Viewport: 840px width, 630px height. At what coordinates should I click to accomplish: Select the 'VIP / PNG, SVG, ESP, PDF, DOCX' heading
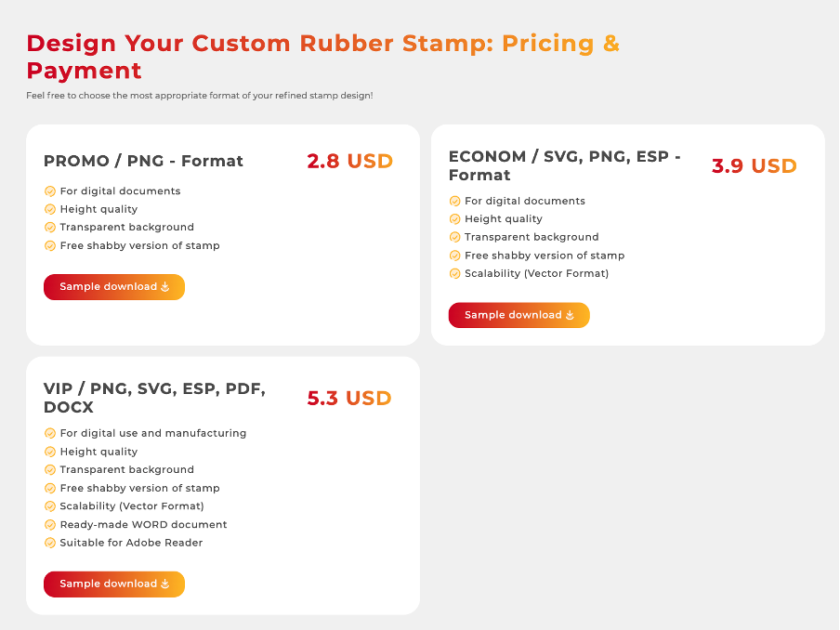pos(154,398)
